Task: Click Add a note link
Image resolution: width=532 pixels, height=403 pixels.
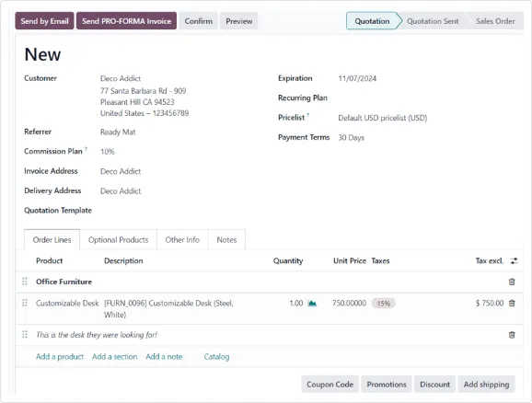Action: (x=164, y=357)
